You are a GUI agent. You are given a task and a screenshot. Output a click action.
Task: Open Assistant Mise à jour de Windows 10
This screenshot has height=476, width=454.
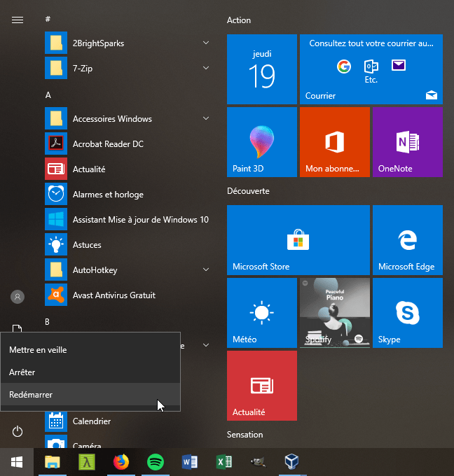(x=128, y=220)
